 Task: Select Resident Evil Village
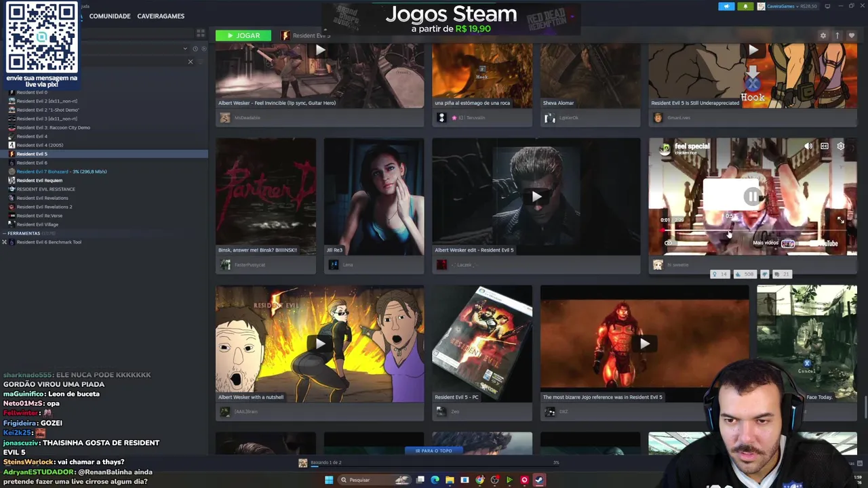click(37, 224)
